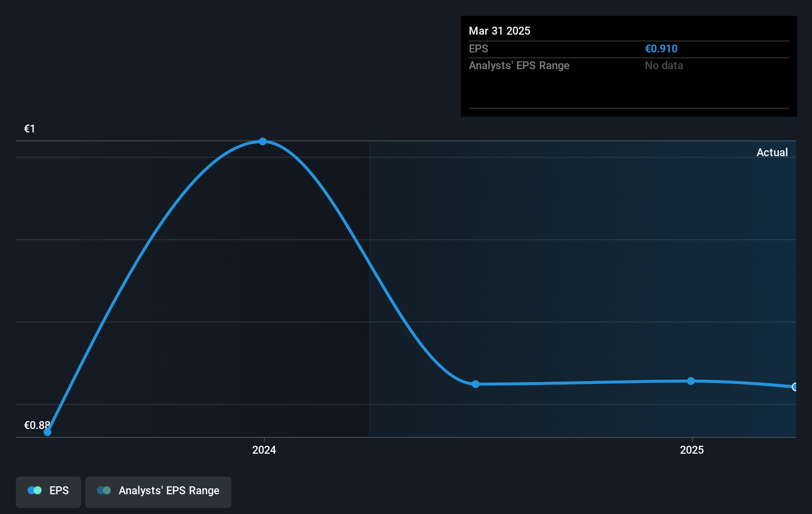
Task: Toggle the EPS legend series
Action: [48, 492]
